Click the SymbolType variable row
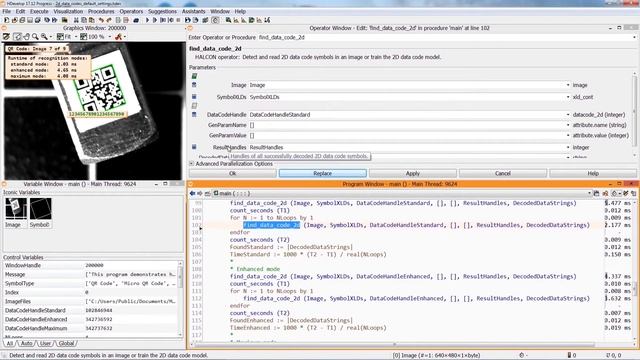The height and width of the screenshot is (360, 640). coord(92,283)
